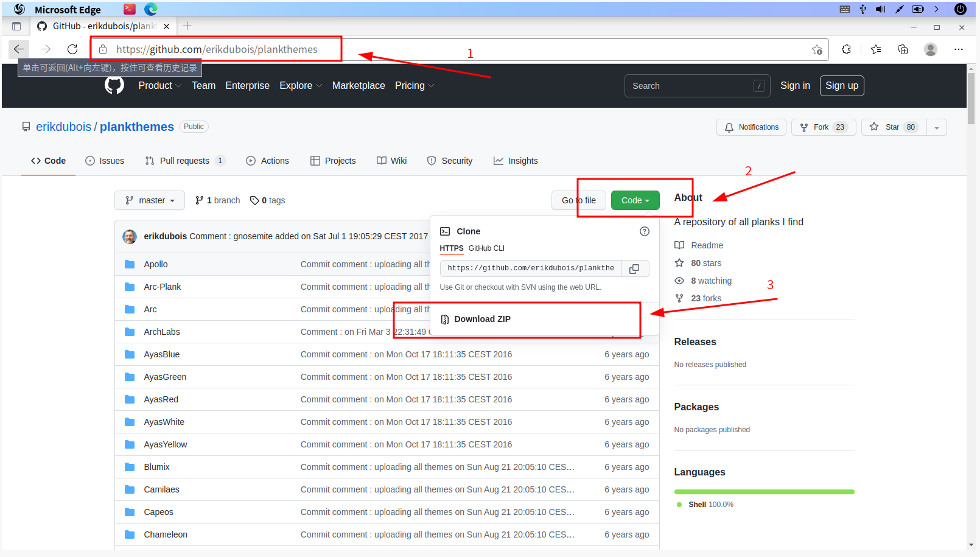Viewport: 980px width, 557px height.
Task: Open the keyboard tray icon
Action: [845, 9]
